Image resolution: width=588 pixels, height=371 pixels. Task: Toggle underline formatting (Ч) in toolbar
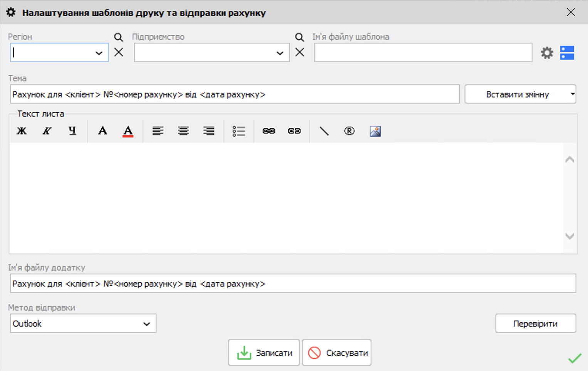[72, 131]
